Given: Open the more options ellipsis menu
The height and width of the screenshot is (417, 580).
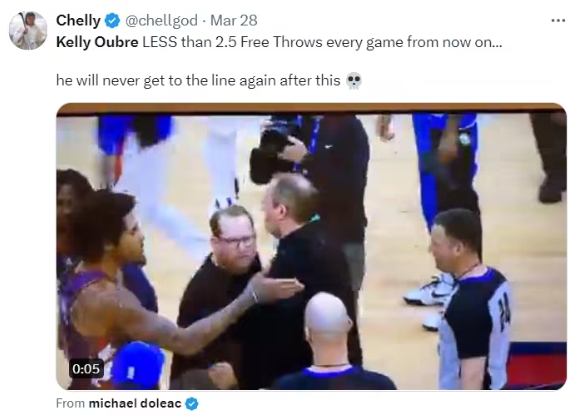Looking at the screenshot, I should coord(558,21).
